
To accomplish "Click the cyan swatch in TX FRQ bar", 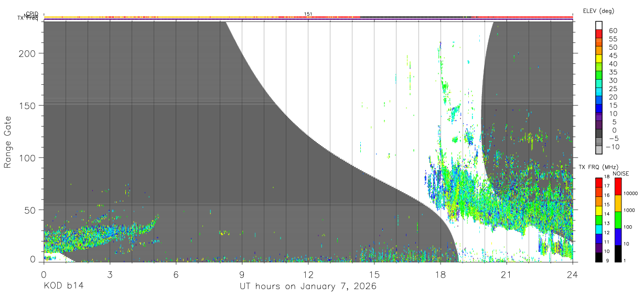I will (599, 229).
